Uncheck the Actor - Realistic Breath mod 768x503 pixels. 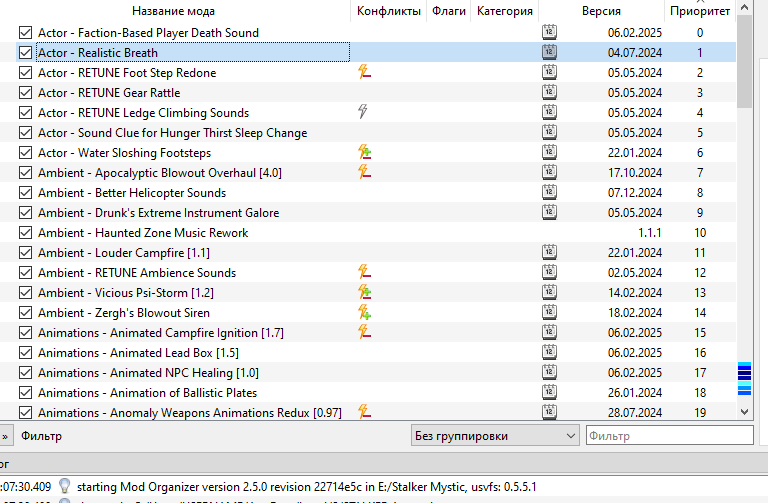[x=25, y=52]
